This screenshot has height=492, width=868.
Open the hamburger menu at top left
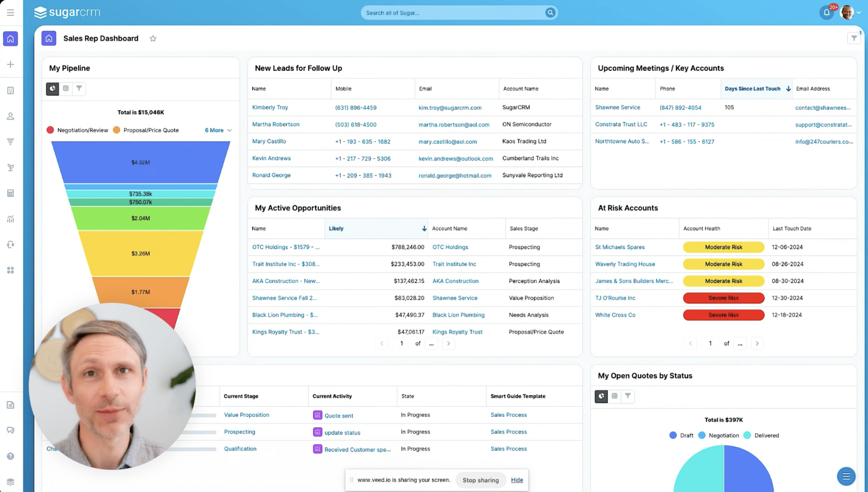[11, 12]
